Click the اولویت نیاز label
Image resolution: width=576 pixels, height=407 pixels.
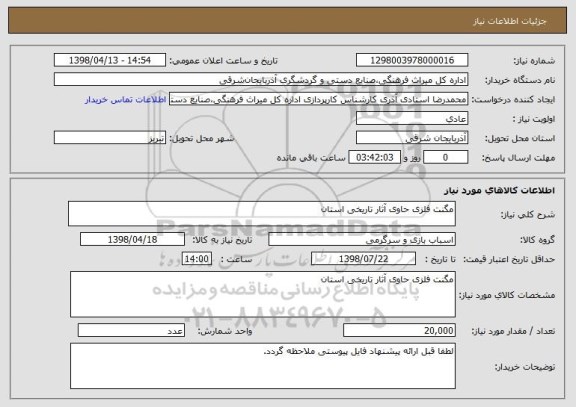[534, 119]
